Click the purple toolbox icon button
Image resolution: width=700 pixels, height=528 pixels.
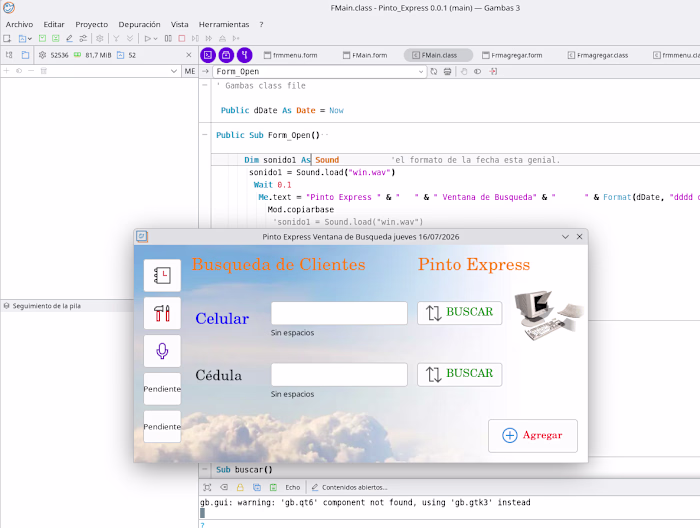[226, 55]
